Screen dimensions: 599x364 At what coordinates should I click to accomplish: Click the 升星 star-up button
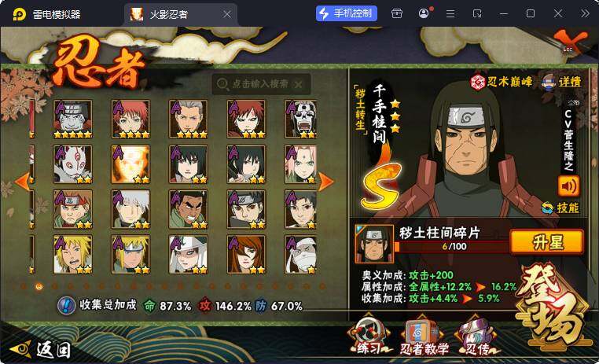pos(547,242)
